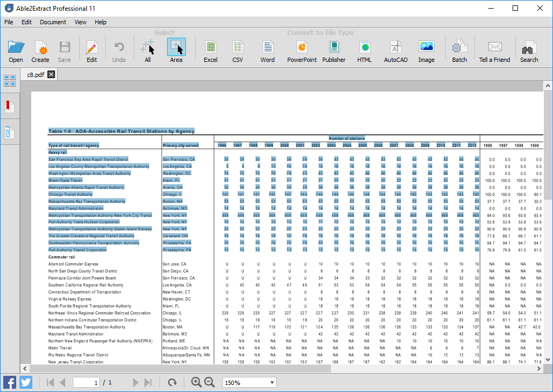Image resolution: width=553 pixels, height=392 pixels.
Task: Convert selection to Word
Action: (x=267, y=51)
